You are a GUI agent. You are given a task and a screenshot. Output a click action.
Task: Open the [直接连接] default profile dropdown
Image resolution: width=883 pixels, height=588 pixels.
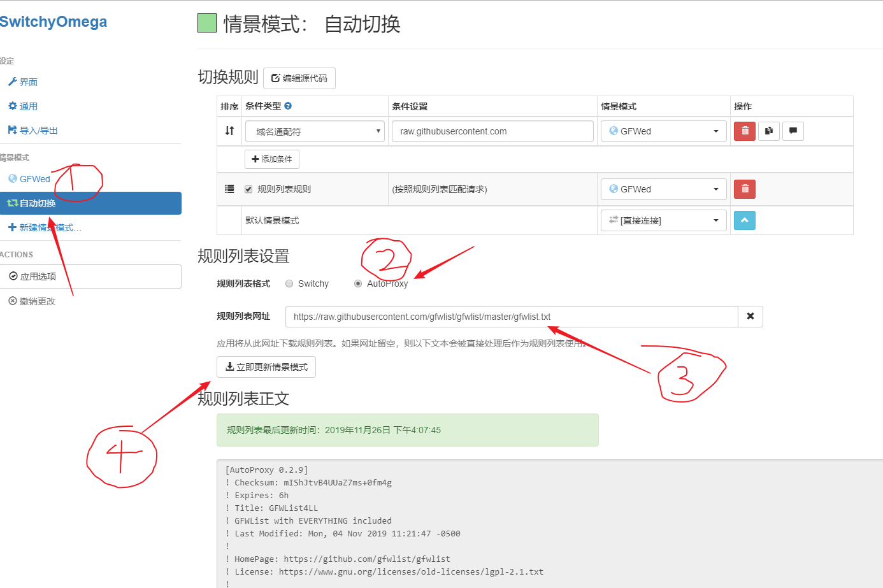click(664, 220)
